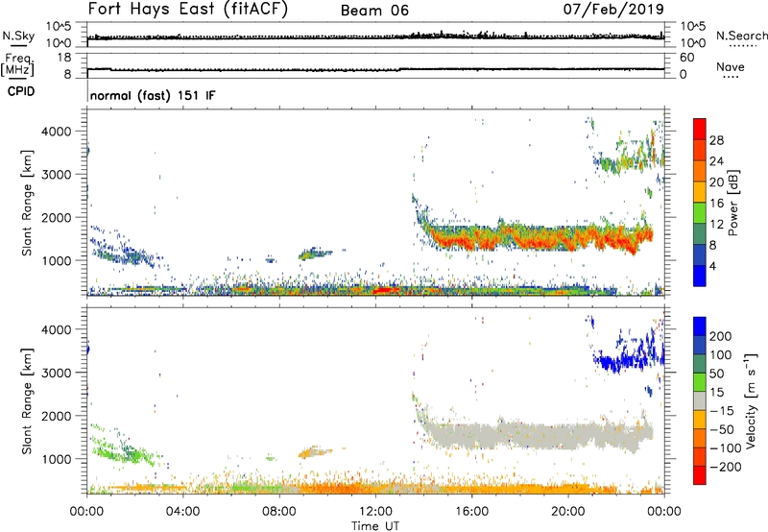This screenshot has height=532, width=768.
Task: Select the 'normal (fast) 151 IF' text
Action: [x=153, y=95]
